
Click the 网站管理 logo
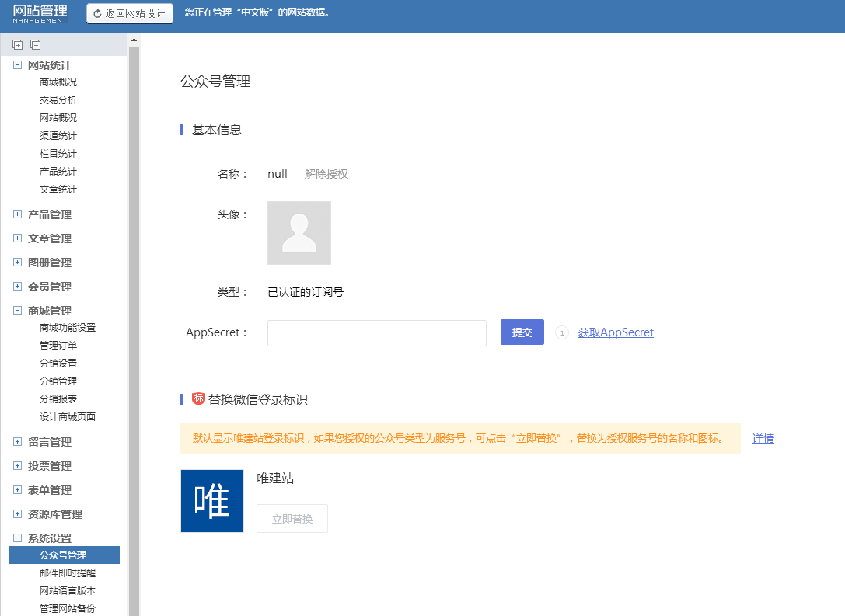[x=40, y=13]
